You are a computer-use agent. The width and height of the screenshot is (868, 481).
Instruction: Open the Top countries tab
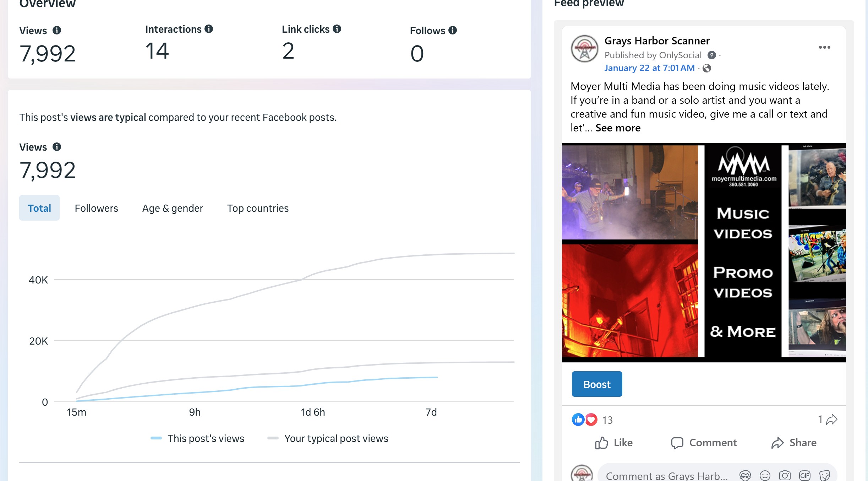pos(258,208)
